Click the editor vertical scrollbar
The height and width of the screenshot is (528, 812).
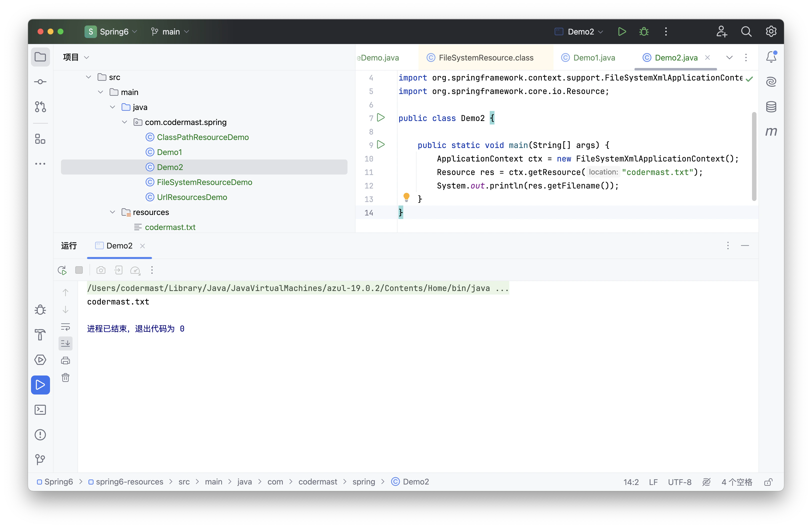[754, 156]
